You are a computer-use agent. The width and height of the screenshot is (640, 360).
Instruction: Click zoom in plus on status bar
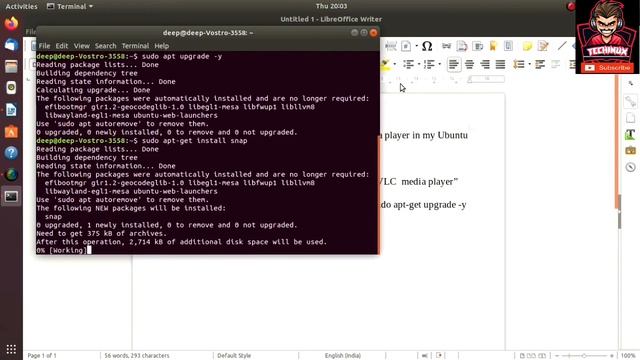click(611, 356)
